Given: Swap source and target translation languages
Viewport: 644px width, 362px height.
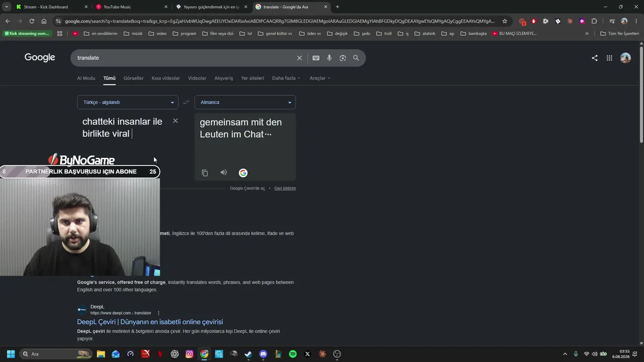Looking at the screenshot, I should pyautogui.click(x=186, y=102).
